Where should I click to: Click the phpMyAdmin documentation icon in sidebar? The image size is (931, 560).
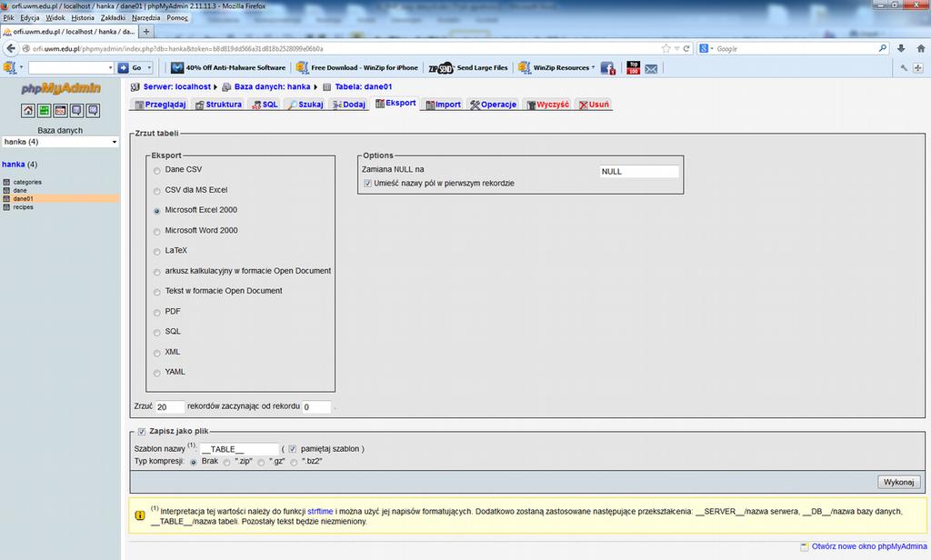[x=76, y=111]
